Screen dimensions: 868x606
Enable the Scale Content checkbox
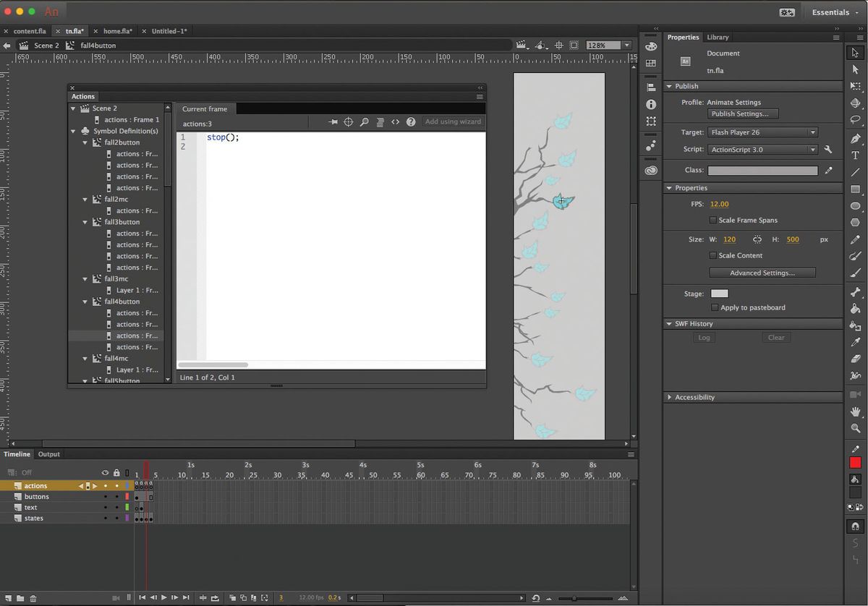click(712, 255)
